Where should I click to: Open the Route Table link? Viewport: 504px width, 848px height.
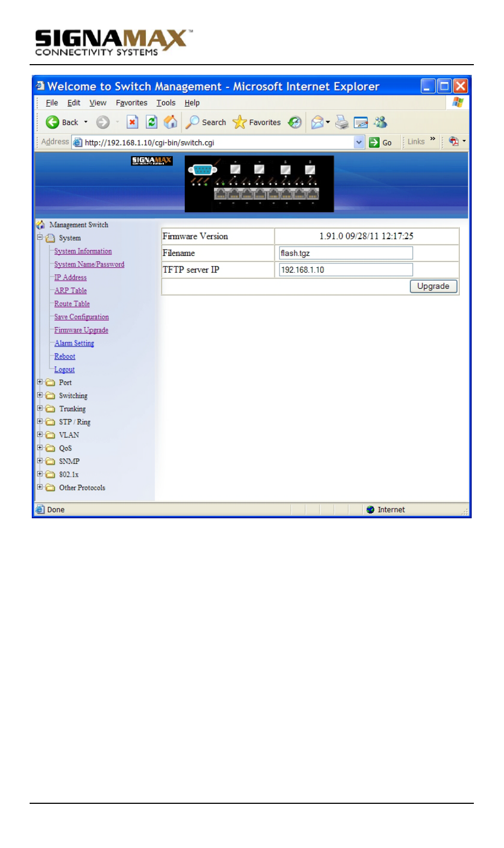tap(72, 304)
